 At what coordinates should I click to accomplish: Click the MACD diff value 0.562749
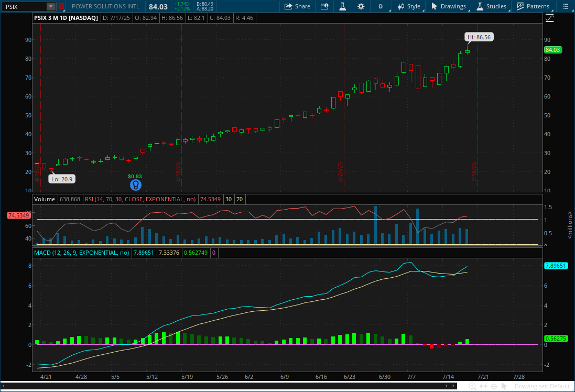[x=196, y=253]
